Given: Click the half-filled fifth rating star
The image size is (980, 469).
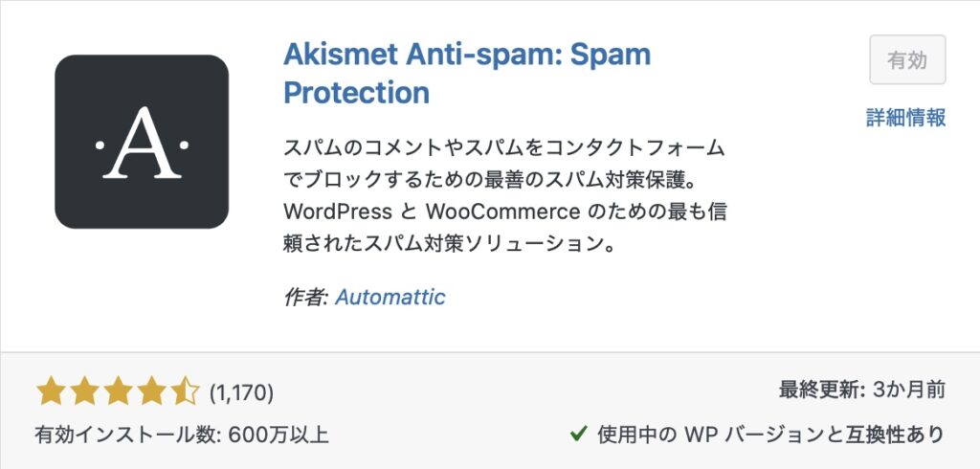Looking at the screenshot, I should tap(185, 391).
